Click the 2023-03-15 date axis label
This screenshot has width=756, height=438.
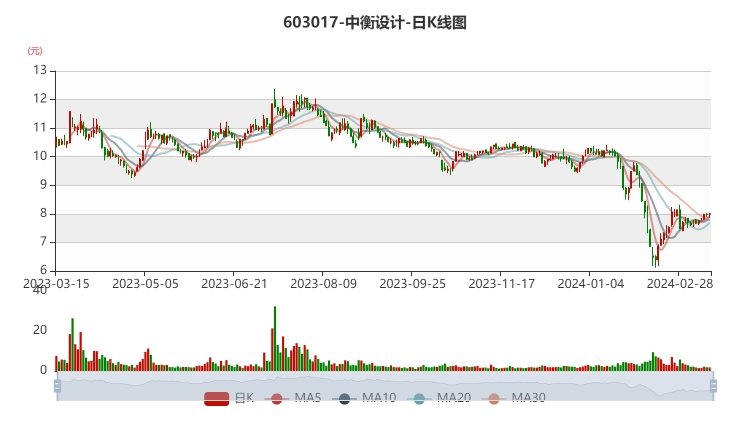coord(56,284)
